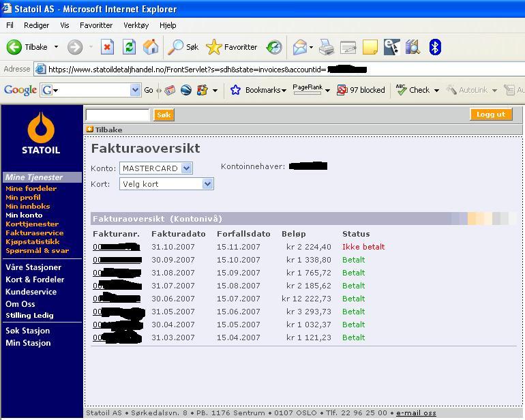Open the PageRank dropdown
This screenshot has width=525, height=420.
pyautogui.click(x=327, y=90)
